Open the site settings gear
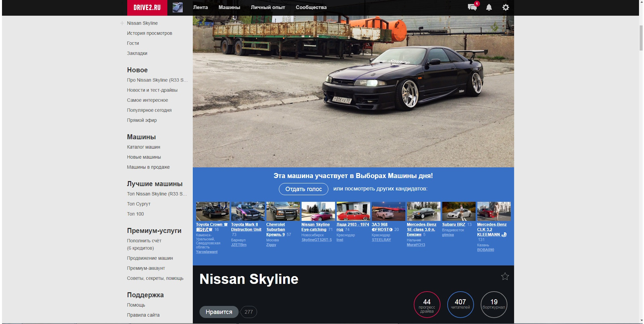 click(506, 7)
